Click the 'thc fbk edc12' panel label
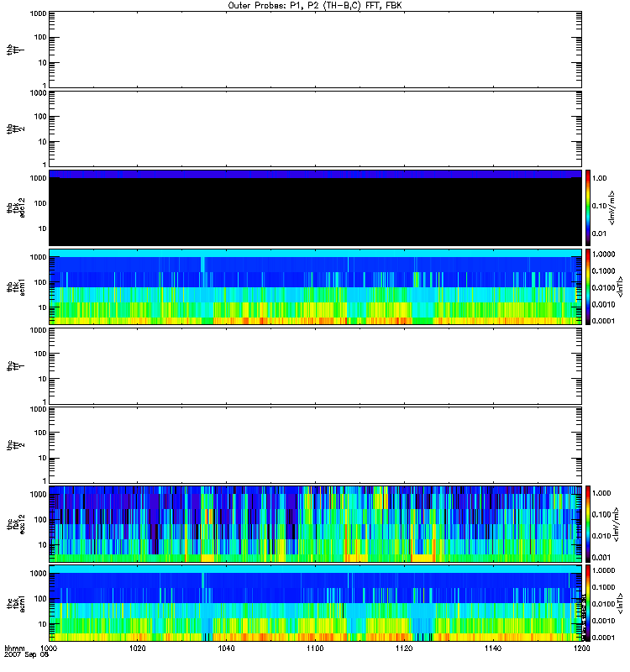 pyautogui.click(x=15, y=524)
